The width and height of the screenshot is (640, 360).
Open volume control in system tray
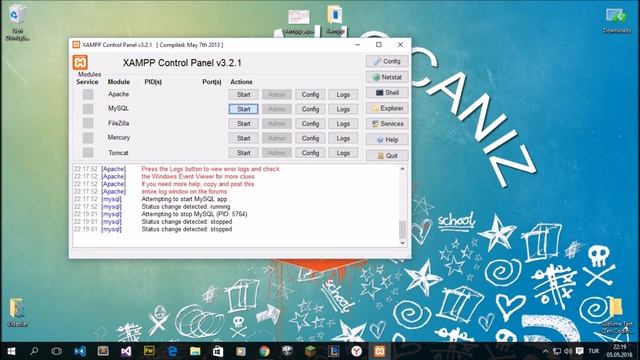[568, 351]
